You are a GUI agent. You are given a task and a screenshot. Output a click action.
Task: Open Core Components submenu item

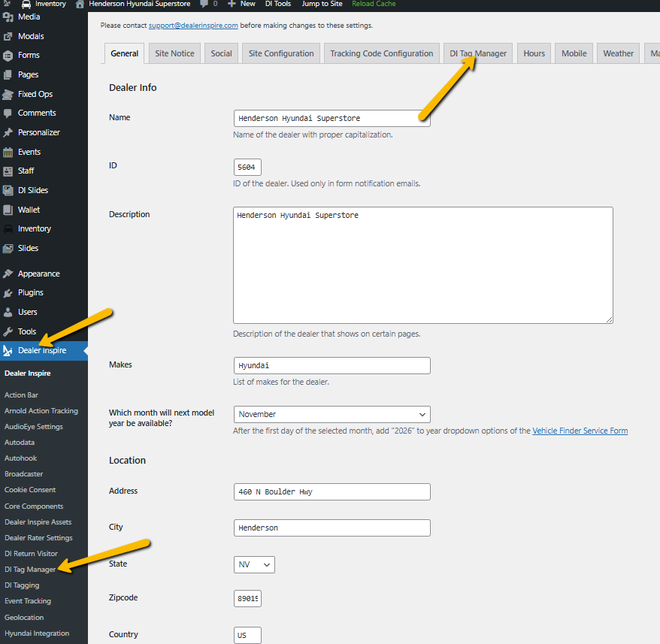[x=34, y=506]
